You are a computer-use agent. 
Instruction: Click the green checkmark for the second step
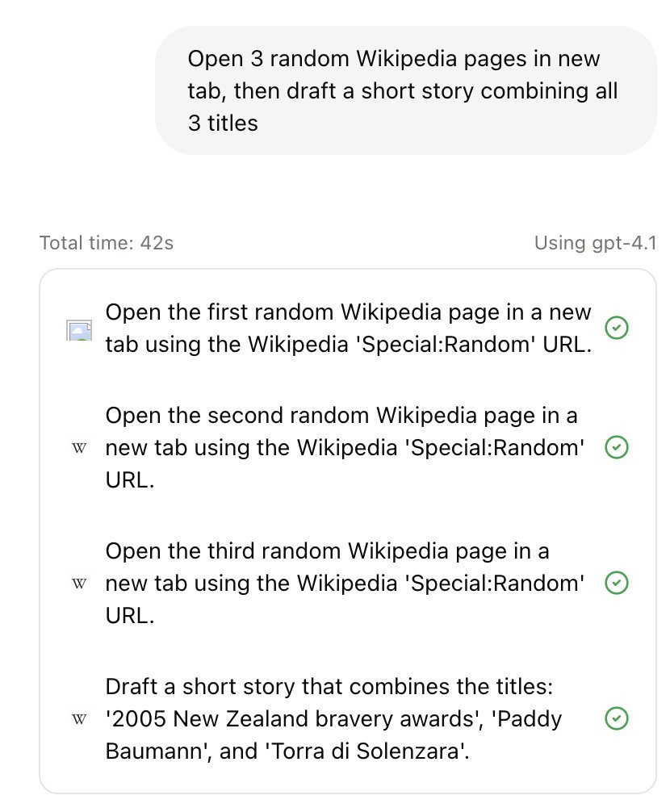[617, 448]
